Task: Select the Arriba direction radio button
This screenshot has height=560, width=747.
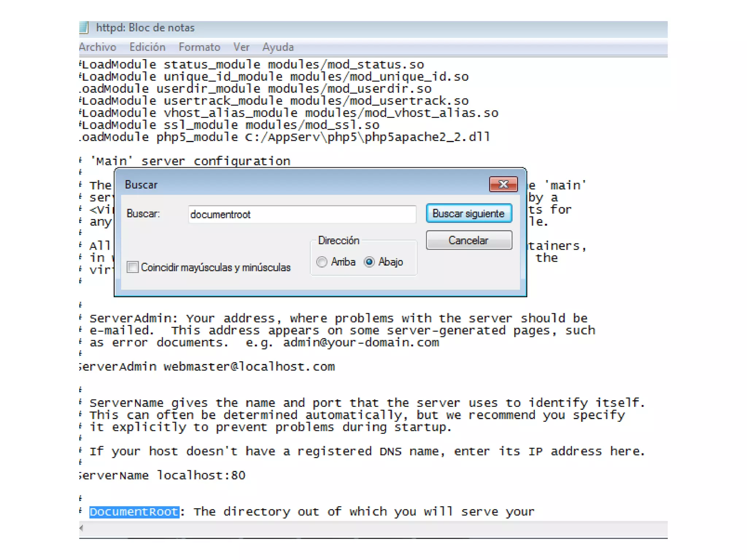Action: [322, 262]
